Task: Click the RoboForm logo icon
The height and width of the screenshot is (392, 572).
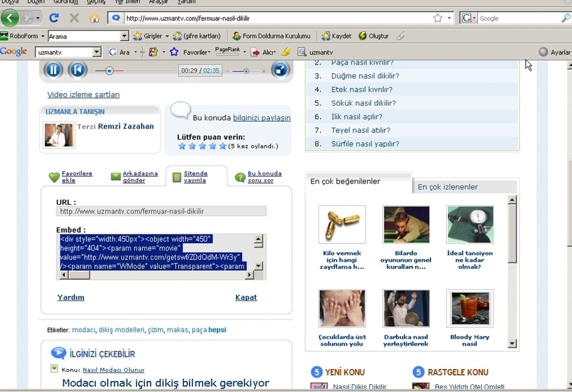Action: (x=4, y=36)
